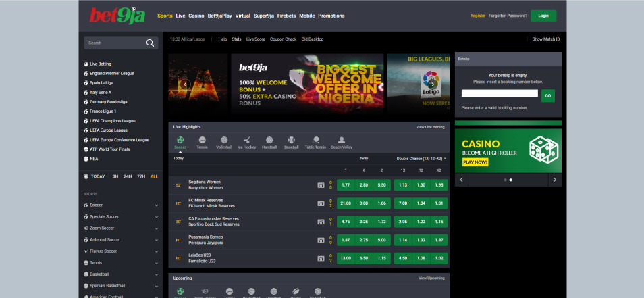This screenshot has width=644, height=298.
Task: Click the green Login button
Action: point(543,16)
